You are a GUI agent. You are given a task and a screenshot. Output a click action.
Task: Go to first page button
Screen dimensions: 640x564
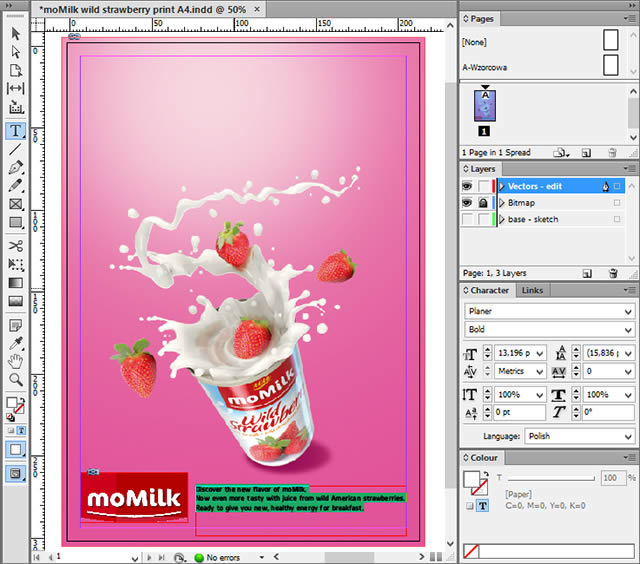pyautogui.click(x=37, y=557)
